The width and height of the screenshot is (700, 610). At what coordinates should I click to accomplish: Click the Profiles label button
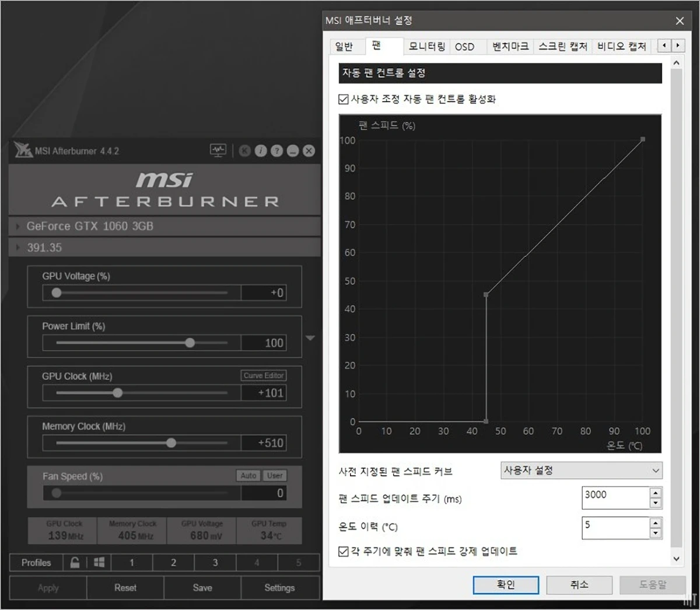(x=36, y=562)
